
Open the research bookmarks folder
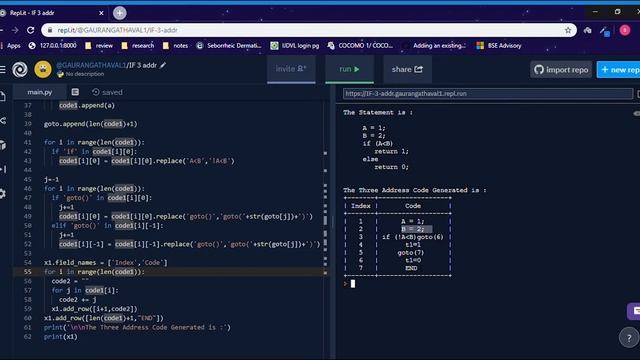click(x=138, y=46)
